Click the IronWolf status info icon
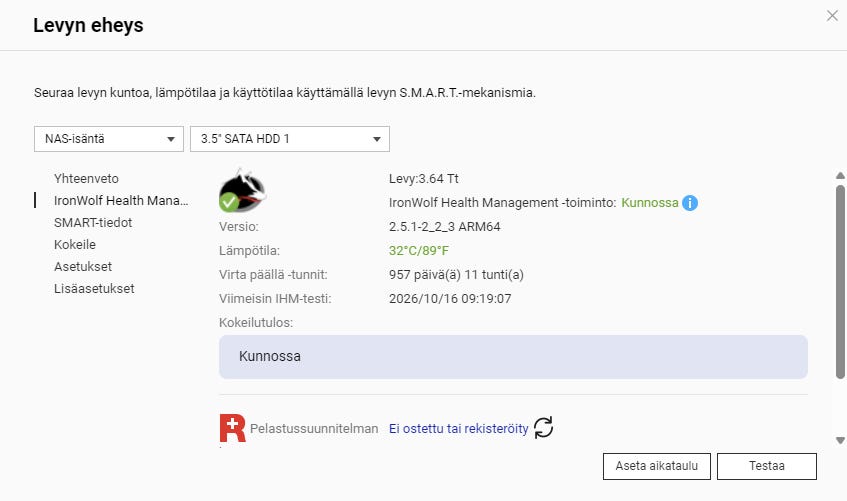Image resolution: width=847 pixels, height=501 pixels. click(690, 203)
